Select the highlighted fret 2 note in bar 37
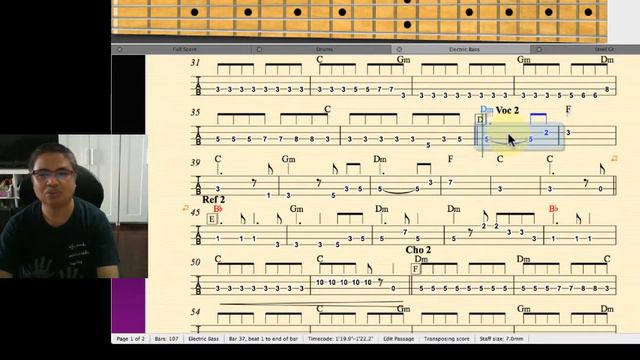This screenshot has width=640, height=360. (546, 133)
